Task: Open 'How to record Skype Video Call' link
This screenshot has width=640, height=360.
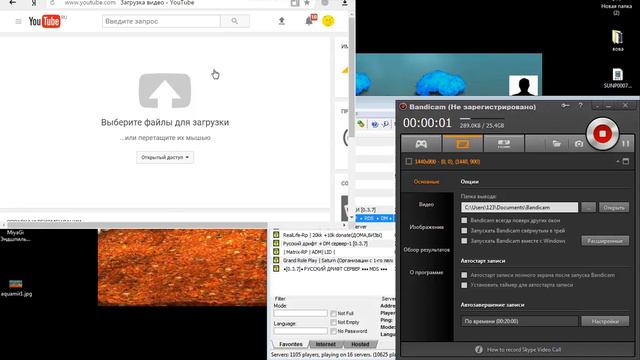Action: (524, 349)
